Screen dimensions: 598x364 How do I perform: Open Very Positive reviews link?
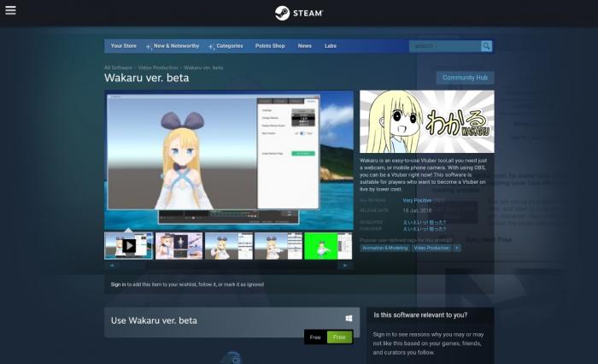click(x=417, y=200)
